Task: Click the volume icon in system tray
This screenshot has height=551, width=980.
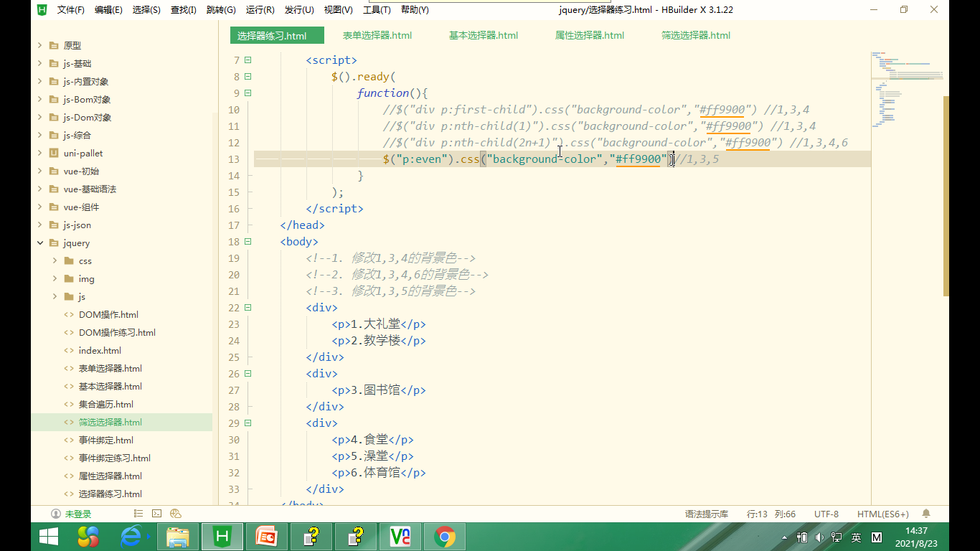Action: (819, 537)
